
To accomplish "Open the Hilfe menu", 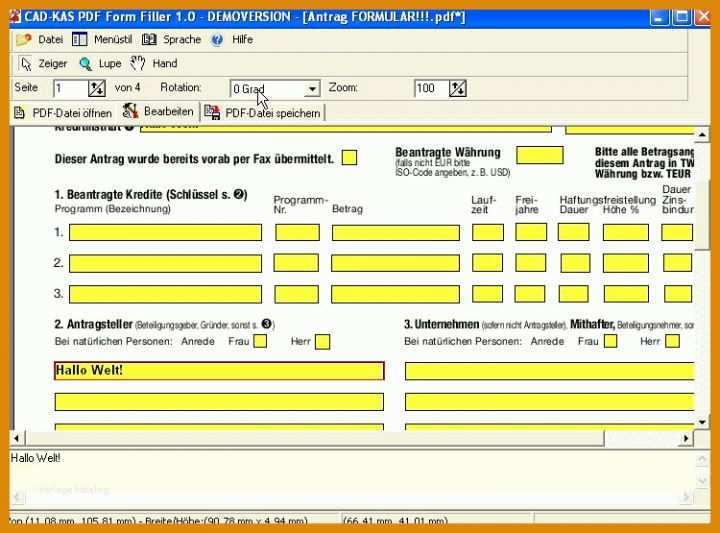I will 242,39.
